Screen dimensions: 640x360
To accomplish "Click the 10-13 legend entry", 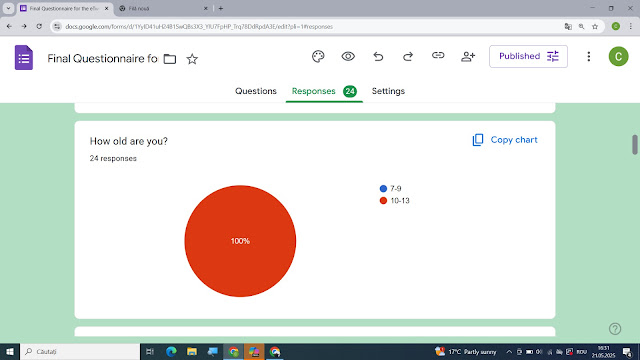I will [x=394, y=200].
